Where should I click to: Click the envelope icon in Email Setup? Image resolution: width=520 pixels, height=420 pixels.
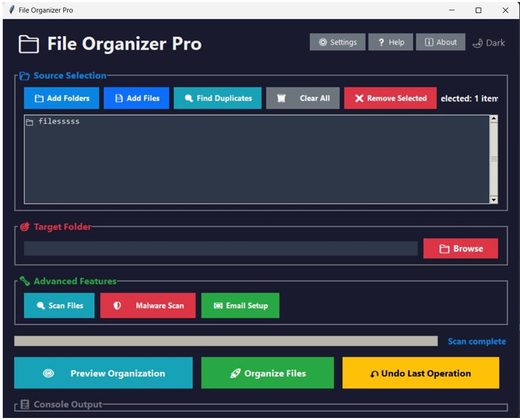tap(218, 306)
